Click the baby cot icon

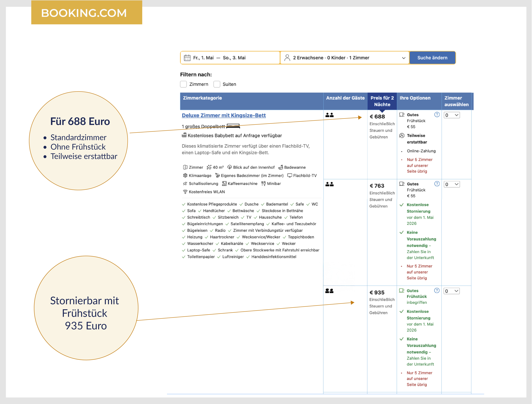[184, 135]
